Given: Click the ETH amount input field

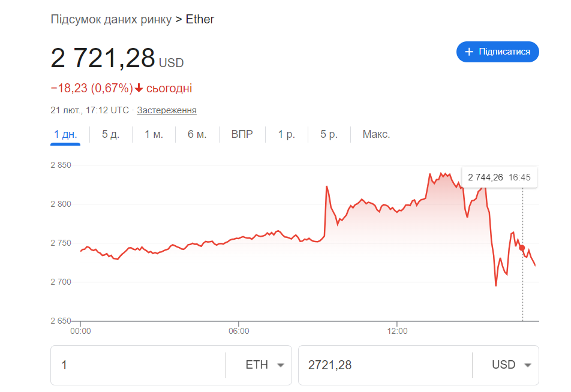Looking at the screenshot, I should pyautogui.click(x=138, y=365).
